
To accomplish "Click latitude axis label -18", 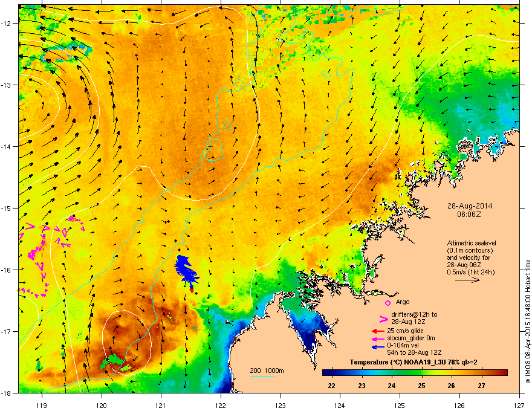I will 7,393.
